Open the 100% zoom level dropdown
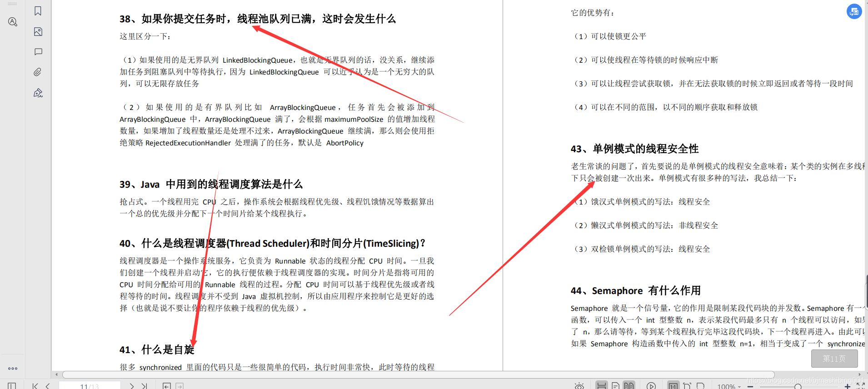Viewport: 868px width, 389px height. 729,386
